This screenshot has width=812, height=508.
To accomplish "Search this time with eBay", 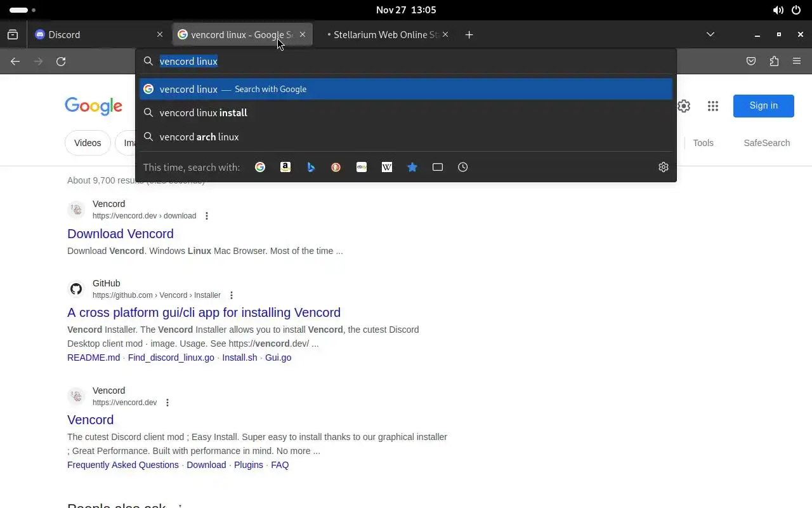I will pyautogui.click(x=362, y=167).
